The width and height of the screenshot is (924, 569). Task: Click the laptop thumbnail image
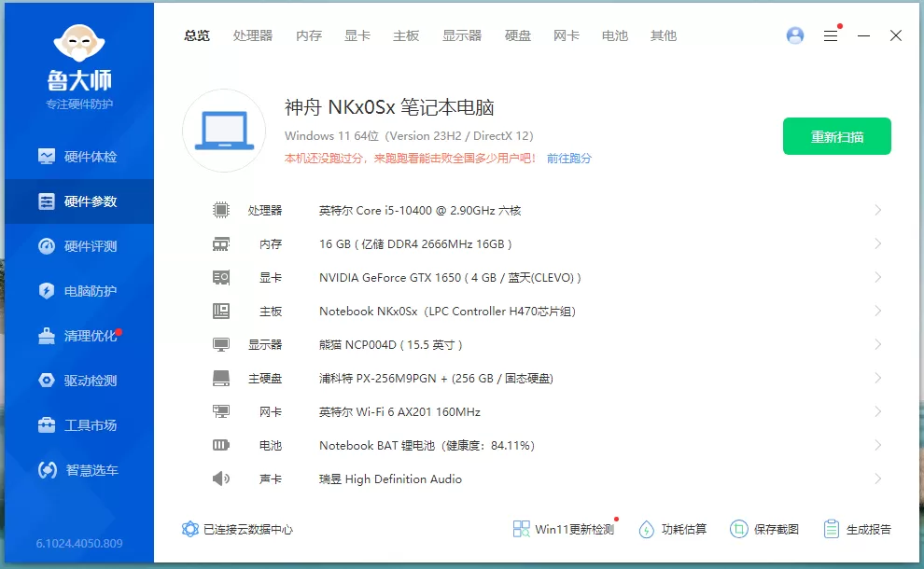coord(224,131)
